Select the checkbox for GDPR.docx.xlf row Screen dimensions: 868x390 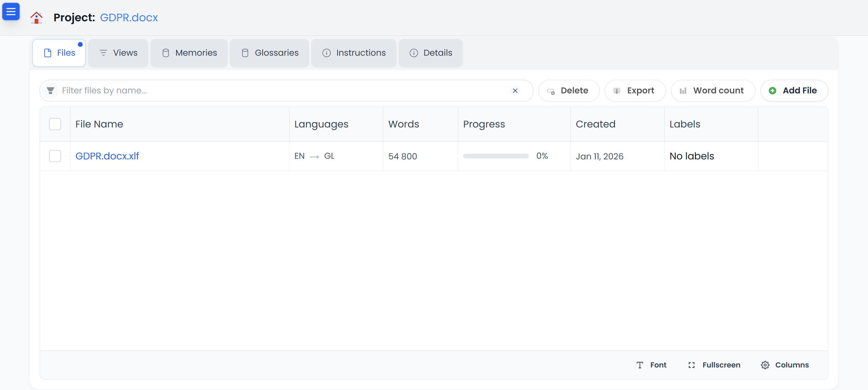click(55, 156)
